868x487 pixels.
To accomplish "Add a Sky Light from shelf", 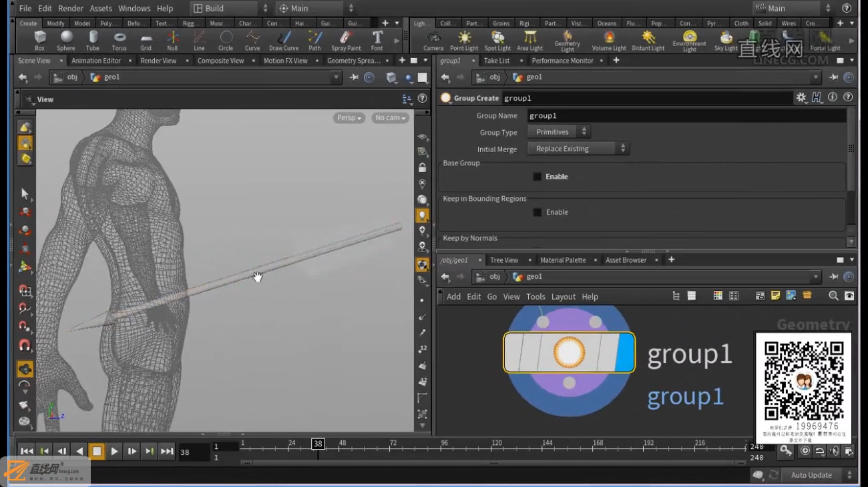I will (x=726, y=40).
